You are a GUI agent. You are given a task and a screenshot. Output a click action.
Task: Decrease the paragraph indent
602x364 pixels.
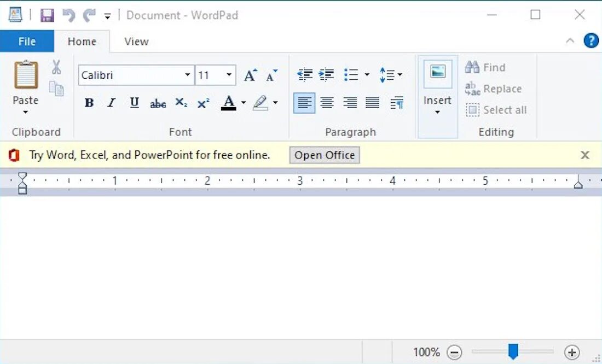[305, 74]
